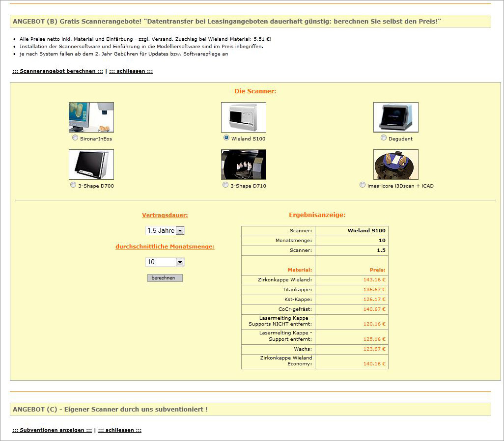
Task: Click the Supports NICHT entfernt price 120.16 €
Action: [x=374, y=324]
